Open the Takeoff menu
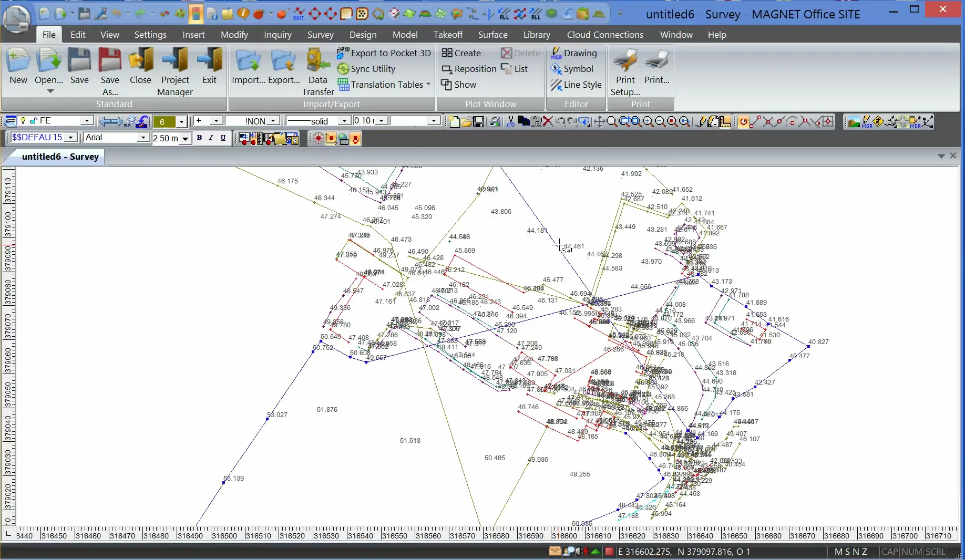Screen dimensions: 965x560 pyautogui.click(x=448, y=35)
